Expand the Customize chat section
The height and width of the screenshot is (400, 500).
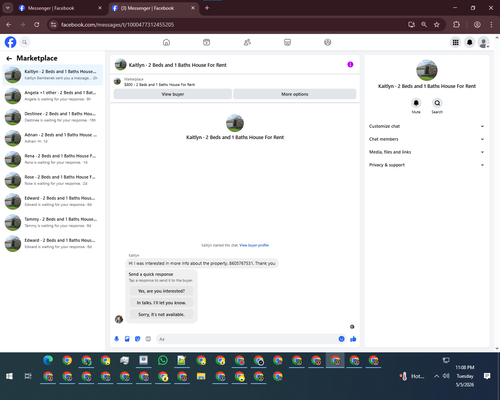click(426, 126)
